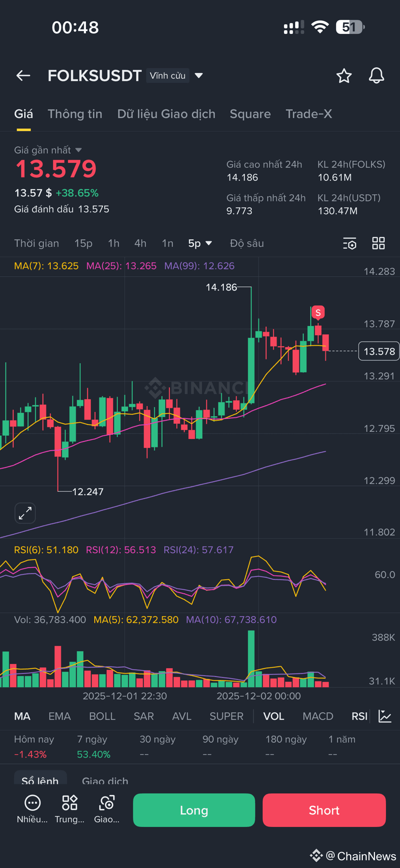This screenshot has height=868, width=400.
Task: Open the Square tab
Action: click(250, 114)
